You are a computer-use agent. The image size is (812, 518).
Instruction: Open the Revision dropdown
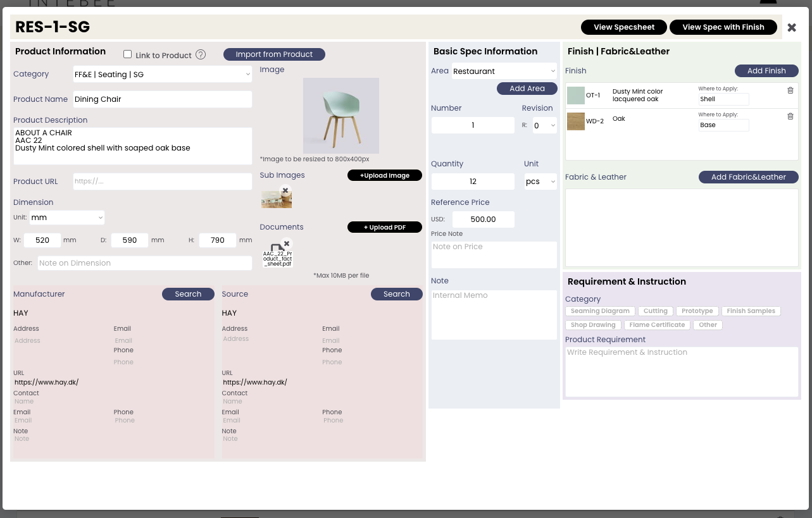click(544, 126)
